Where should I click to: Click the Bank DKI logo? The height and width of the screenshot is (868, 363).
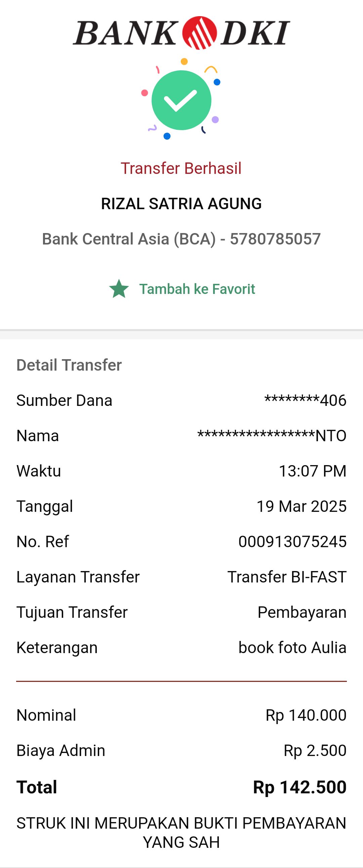click(x=182, y=33)
